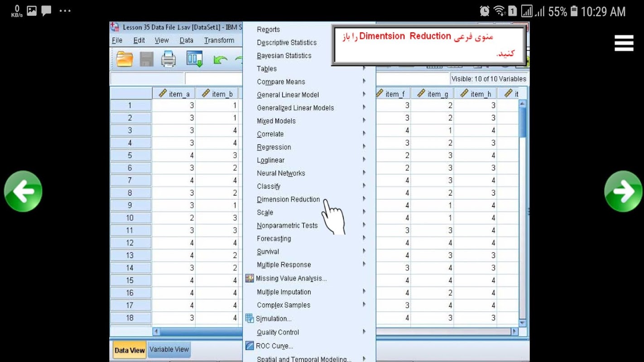The height and width of the screenshot is (362, 644).
Task: Open the Recall recently used dialogs icon
Action: (194, 59)
